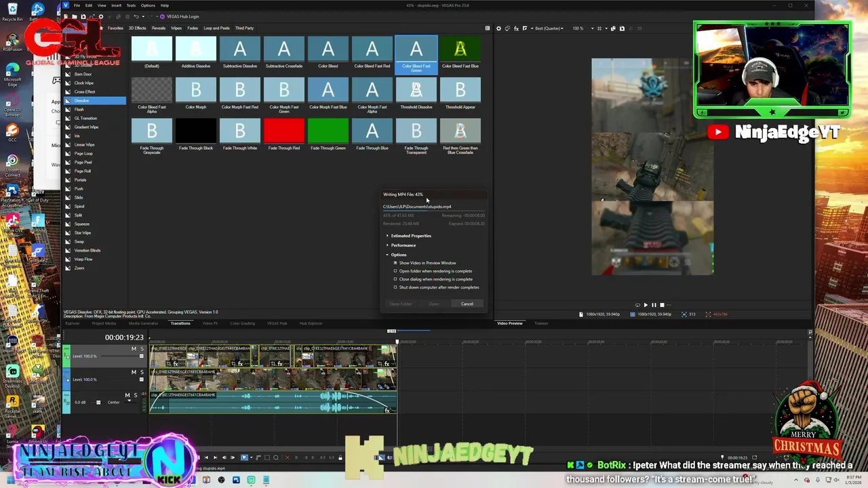Open preview quality Best (Quarter) dropdown
The image size is (868, 488).
[x=549, y=28]
